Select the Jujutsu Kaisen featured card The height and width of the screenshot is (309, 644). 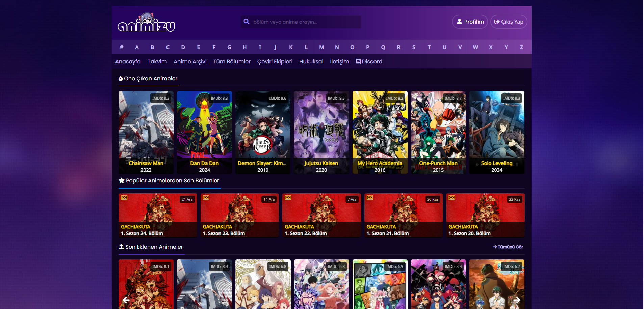click(x=321, y=132)
